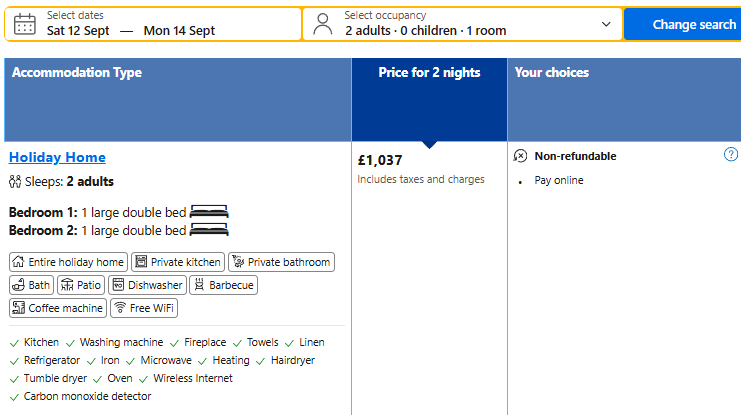This screenshot has width=741, height=415.
Task: Click the Private kitchen badge
Action: [178, 262]
